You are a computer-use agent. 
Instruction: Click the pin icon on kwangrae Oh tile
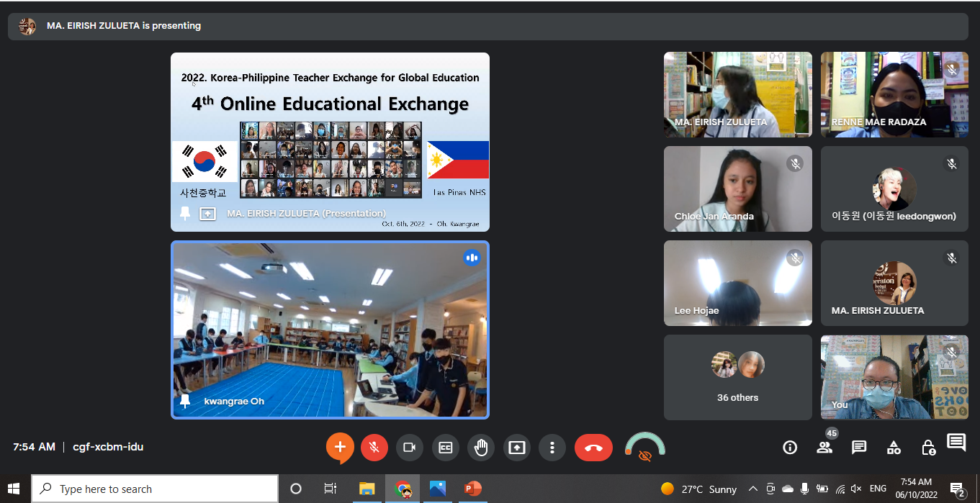click(185, 401)
